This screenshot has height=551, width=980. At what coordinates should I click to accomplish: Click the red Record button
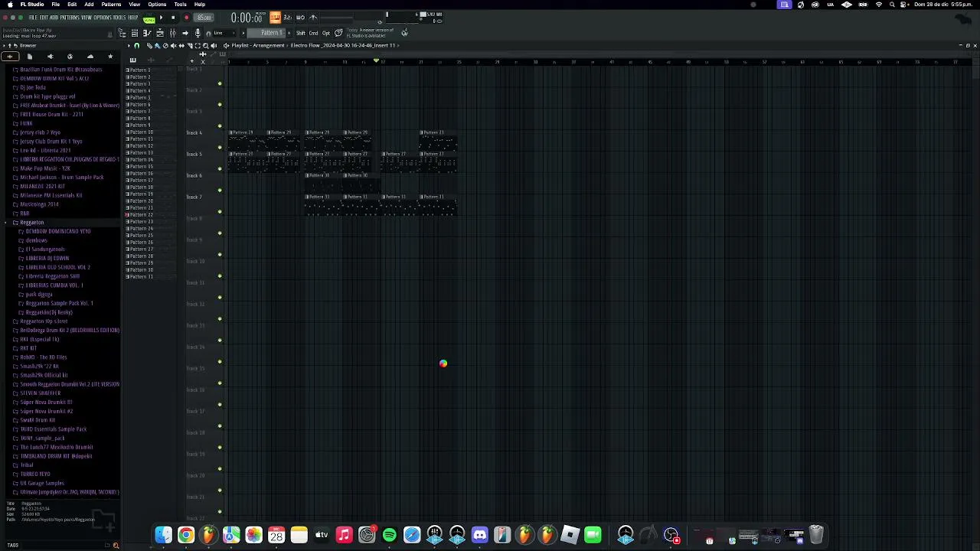click(186, 18)
